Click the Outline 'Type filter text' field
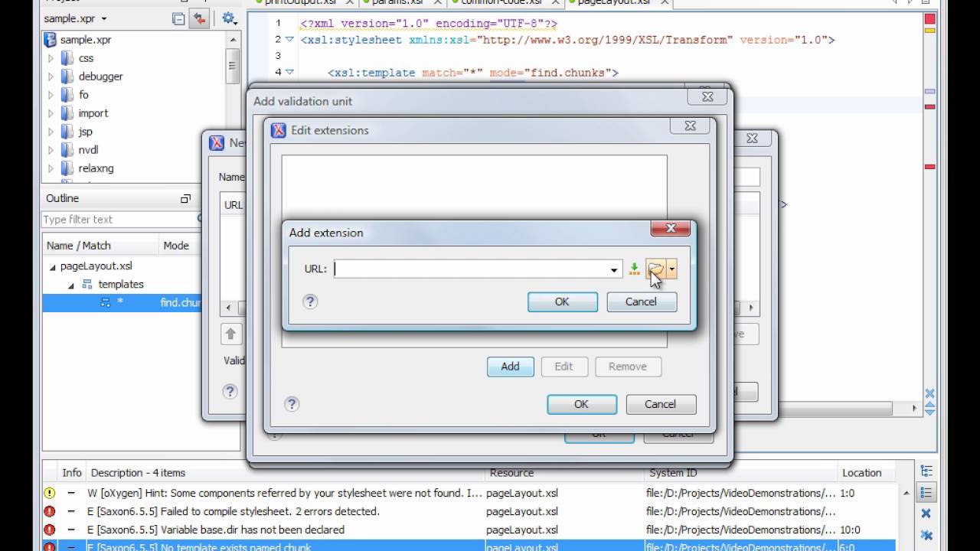The width and height of the screenshot is (980, 551). (x=122, y=220)
